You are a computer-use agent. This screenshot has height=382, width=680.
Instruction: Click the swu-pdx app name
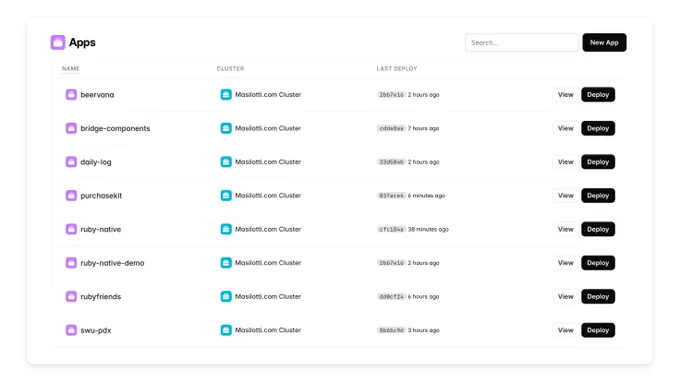(x=96, y=330)
